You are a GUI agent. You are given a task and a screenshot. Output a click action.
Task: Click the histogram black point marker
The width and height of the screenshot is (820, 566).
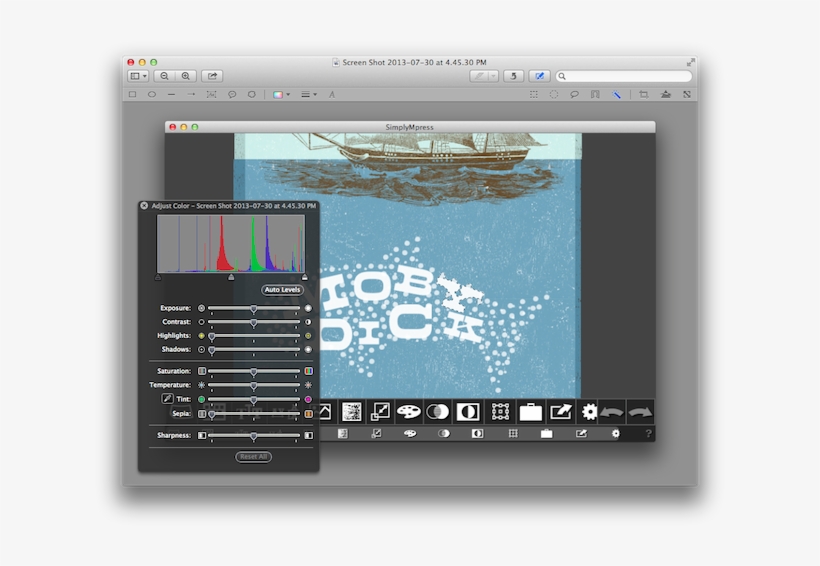[158, 277]
